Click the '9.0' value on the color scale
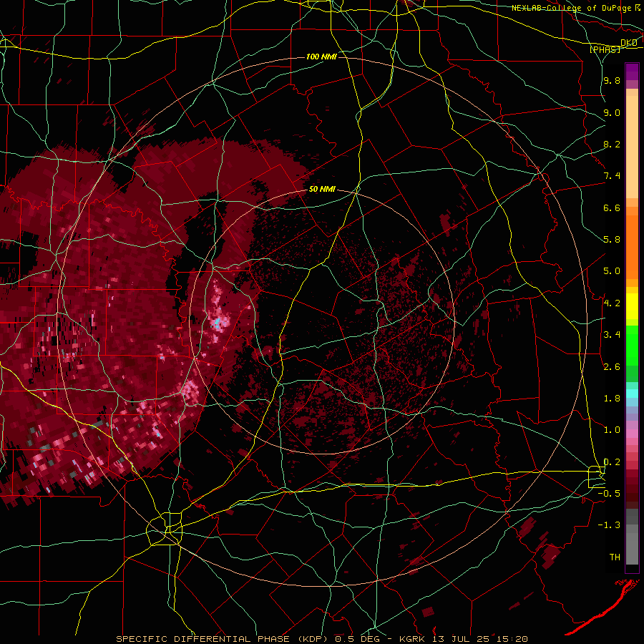Viewport: 644px width, 644px height. [612, 112]
